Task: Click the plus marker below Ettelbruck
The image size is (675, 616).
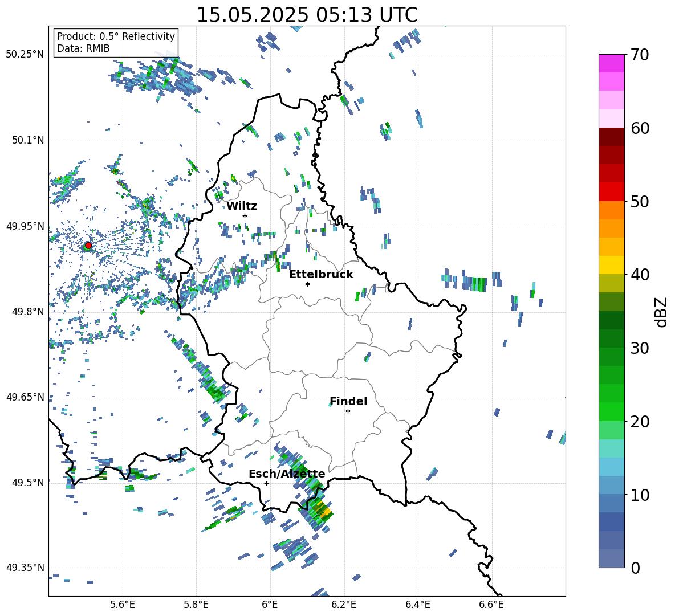Action: pyautogui.click(x=307, y=284)
